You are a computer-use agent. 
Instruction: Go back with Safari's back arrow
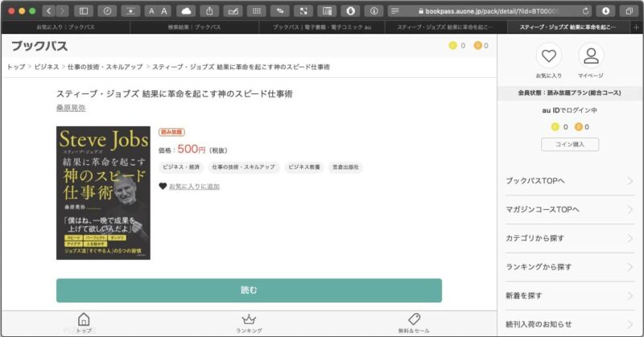[49, 11]
